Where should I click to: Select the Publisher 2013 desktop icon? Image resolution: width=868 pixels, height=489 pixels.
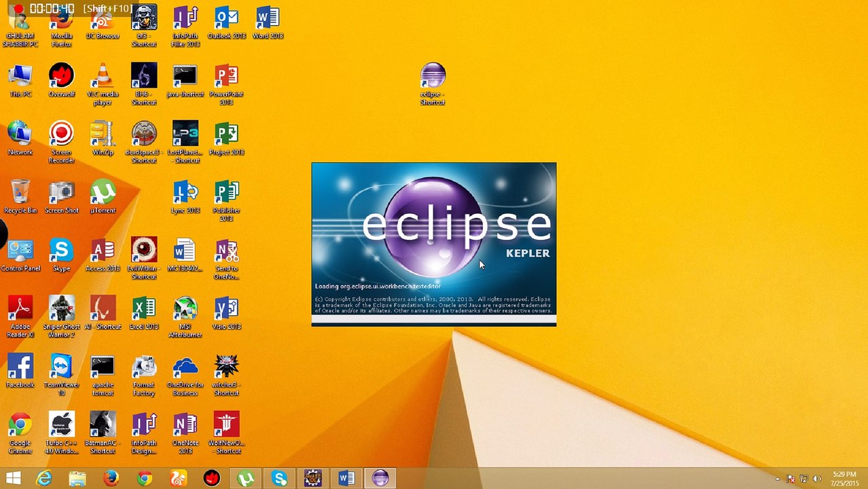pos(226,200)
